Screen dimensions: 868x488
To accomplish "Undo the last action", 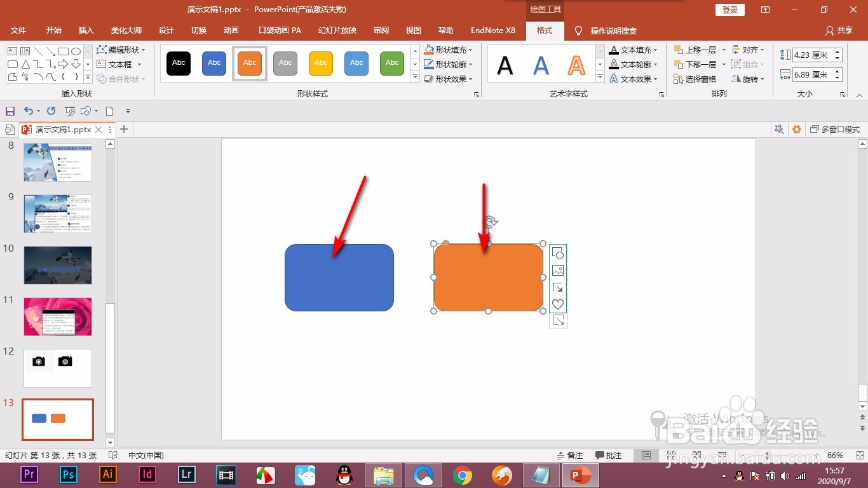I will tap(28, 111).
